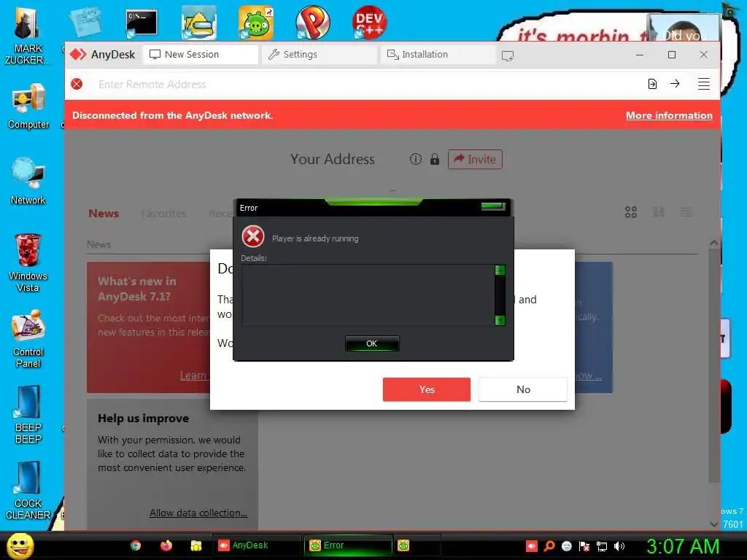Screen dimensions: 747x560
Task: Open the Bad Piggies desktop icon
Action: tap(256, 23)
